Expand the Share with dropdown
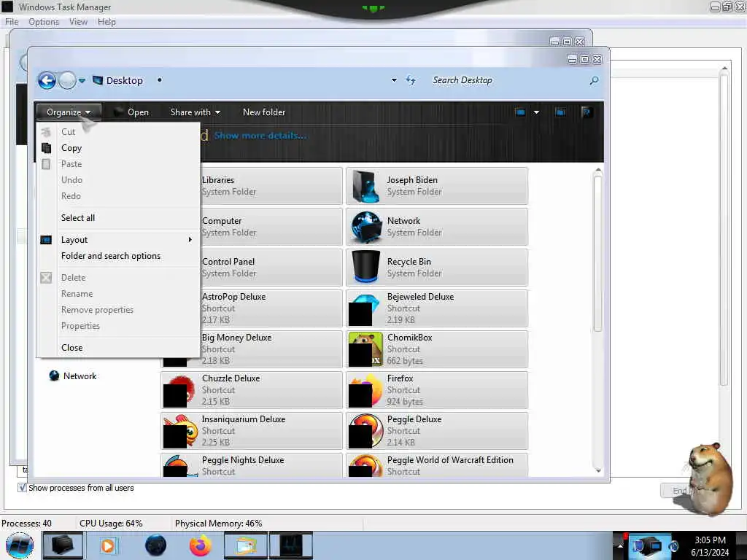The image size is (747, 560). 196,112
